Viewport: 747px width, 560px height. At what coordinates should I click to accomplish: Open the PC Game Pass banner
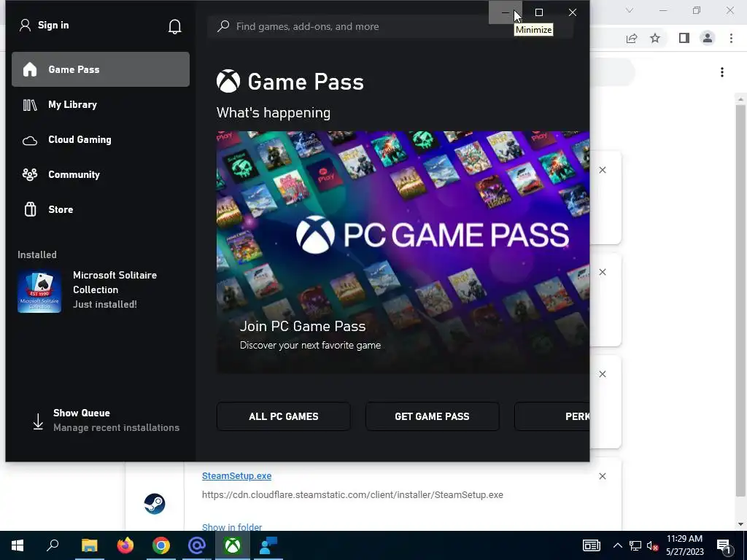click(403, 252)
